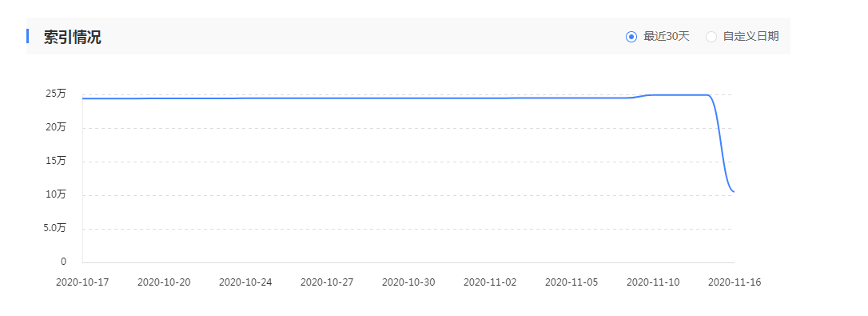Click the 2020-10-27 date axis label
The width and height of the screenshot is (868, 316).
tap(327, 282)
